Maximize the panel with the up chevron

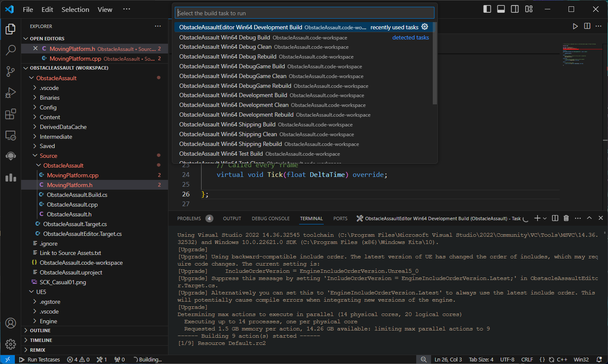(x=589, y=218)
